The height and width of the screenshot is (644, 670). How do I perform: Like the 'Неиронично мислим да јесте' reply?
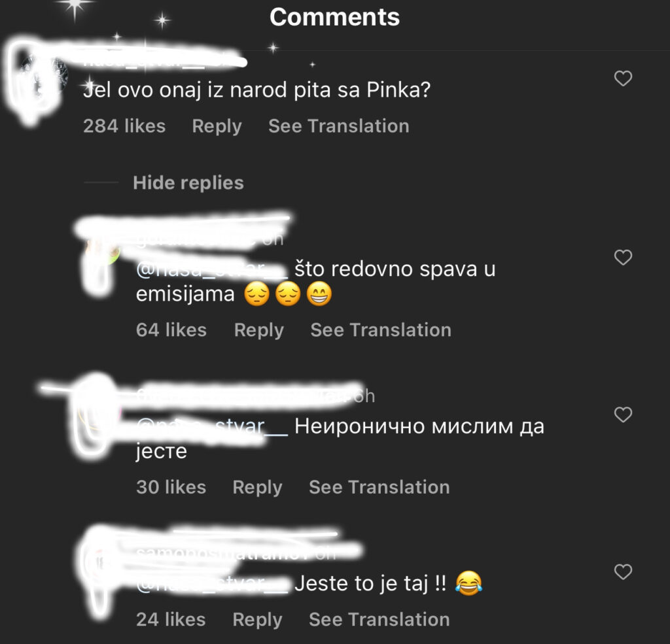pos(623,415)
